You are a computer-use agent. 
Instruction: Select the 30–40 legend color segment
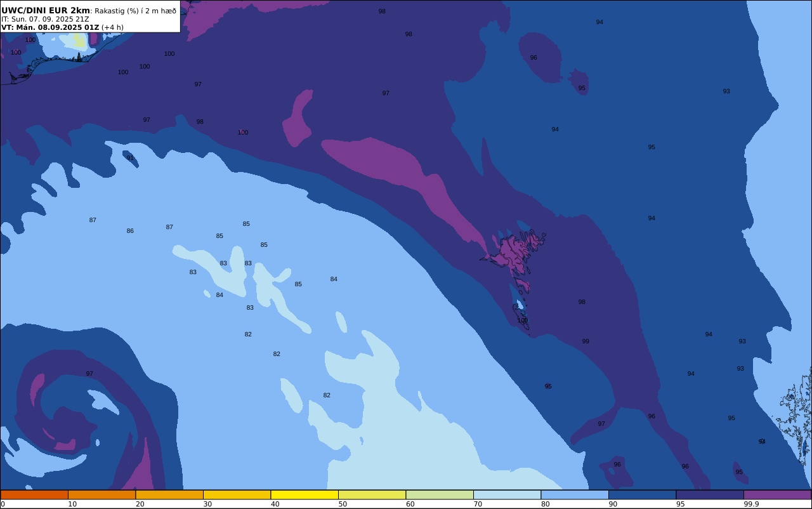(x=237, y=494)
